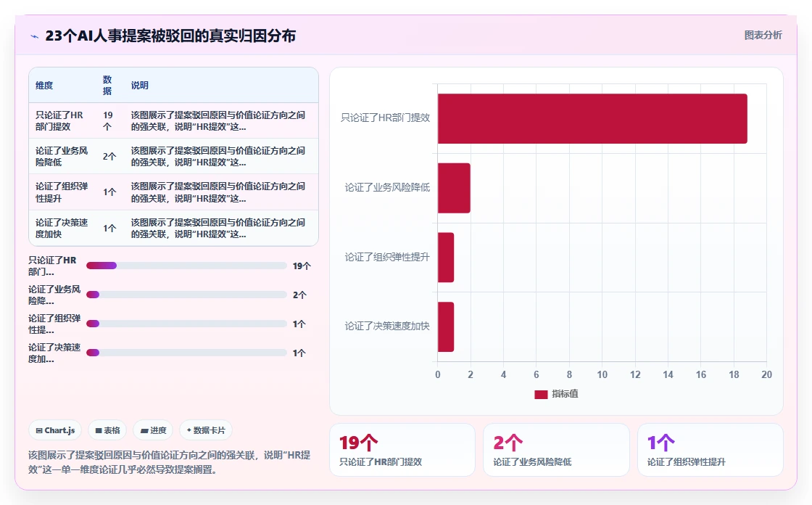Toggle the 指标值 legend color swatch
The width and height of the screenshot is (812, 505).
541,395
